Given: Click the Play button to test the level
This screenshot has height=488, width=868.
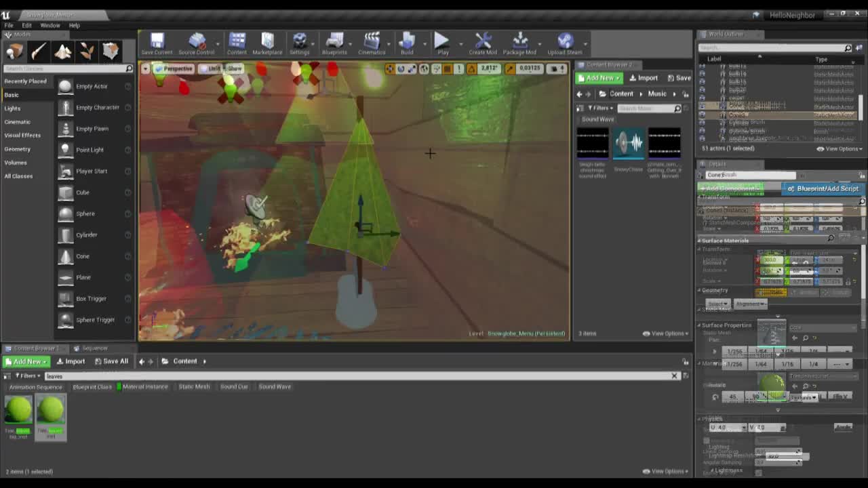Looking at the screenshot, I should point(441,42).
